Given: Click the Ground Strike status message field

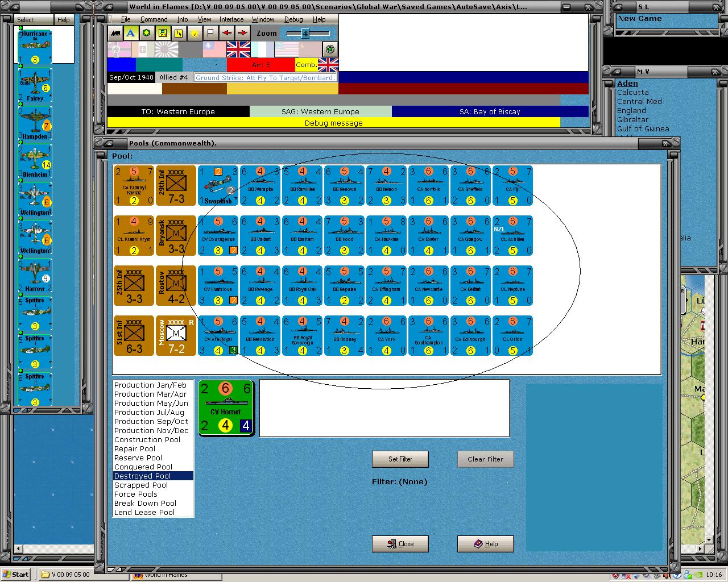Looking at the screenshot, I should 266,78.
